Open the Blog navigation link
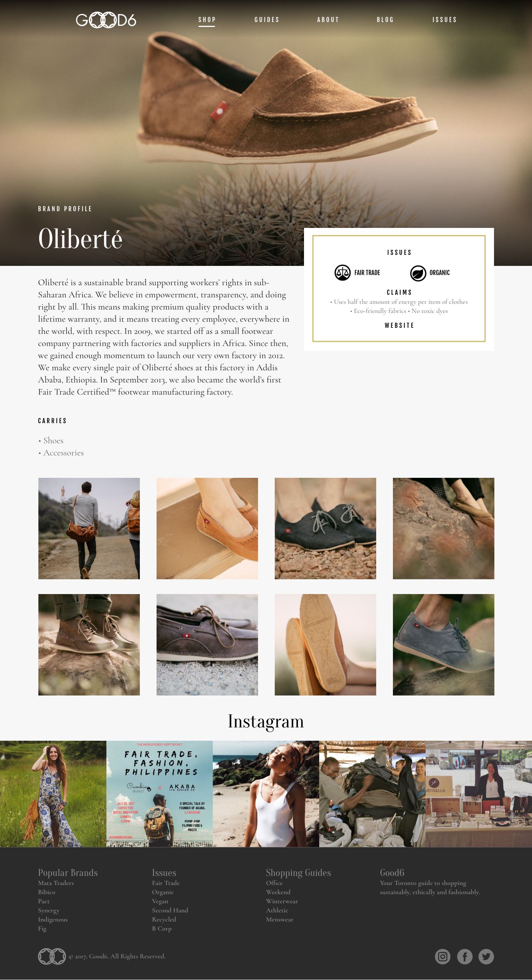 coord(385,20)
